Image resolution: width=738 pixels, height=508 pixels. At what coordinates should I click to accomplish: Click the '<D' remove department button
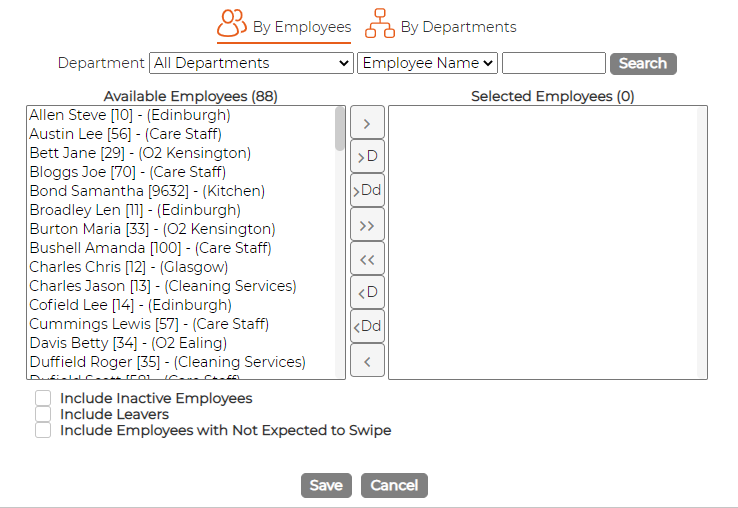tap(367, 292)
